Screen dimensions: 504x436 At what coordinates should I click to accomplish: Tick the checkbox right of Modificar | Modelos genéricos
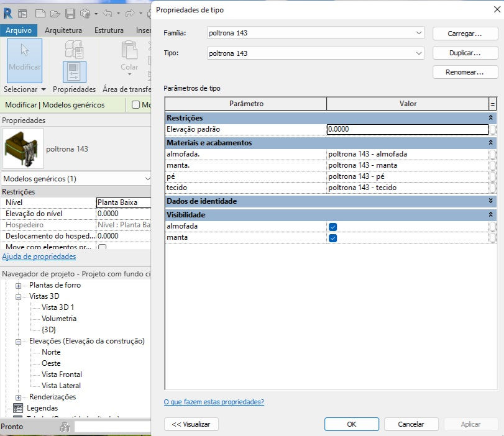[x=135, y=105]
